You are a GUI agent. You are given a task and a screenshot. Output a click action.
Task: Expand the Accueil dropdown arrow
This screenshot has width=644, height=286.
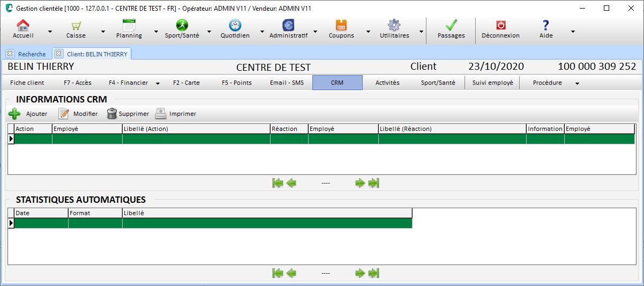[x=50, y=32]
